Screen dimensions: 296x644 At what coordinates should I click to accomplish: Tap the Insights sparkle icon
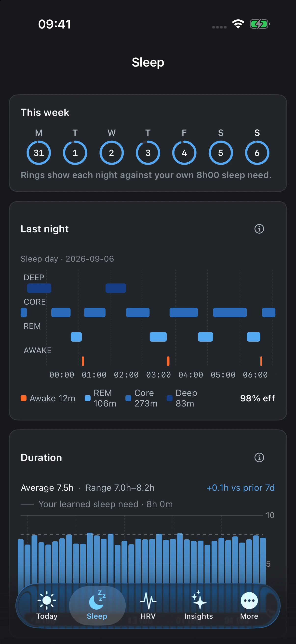click(199, 600)
